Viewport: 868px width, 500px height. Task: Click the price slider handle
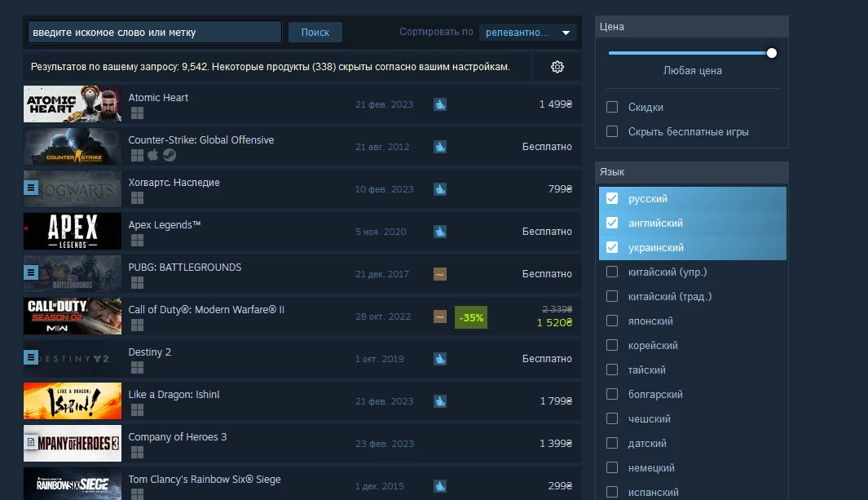772,53
